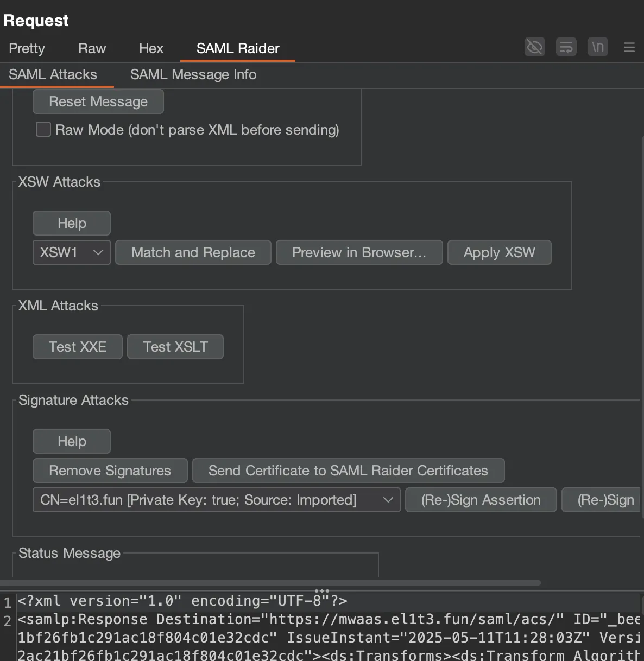The height and width of the screenshot is (661, 644).
Task: Open Help in the Signature Attacks section
Action: (x=72, y=441)
